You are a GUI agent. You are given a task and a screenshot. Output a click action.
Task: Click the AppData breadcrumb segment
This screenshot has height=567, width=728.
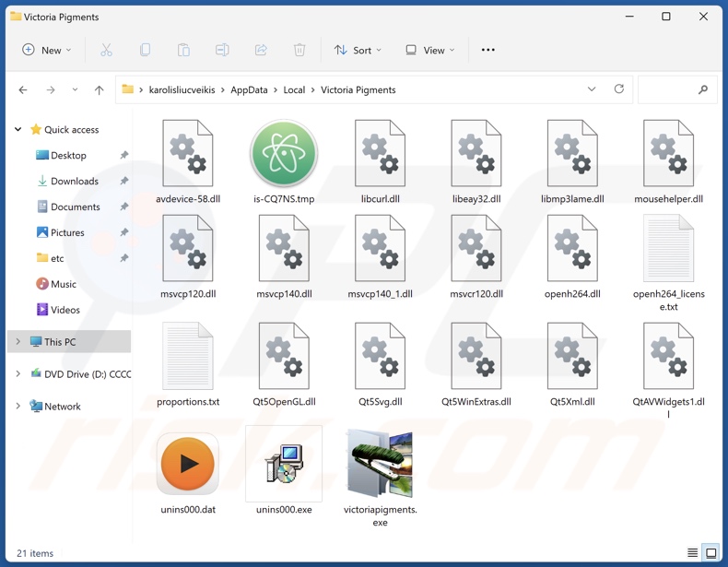pos(249,89)
